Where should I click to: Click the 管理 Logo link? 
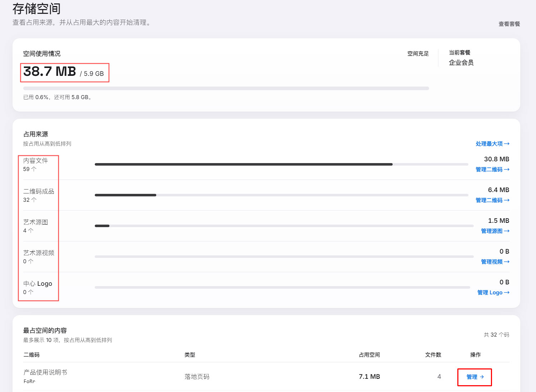[x=493, y=293]
